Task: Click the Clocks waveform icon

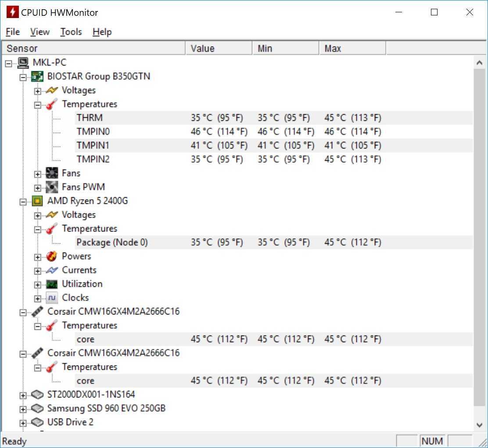Action: click(52, 298)
